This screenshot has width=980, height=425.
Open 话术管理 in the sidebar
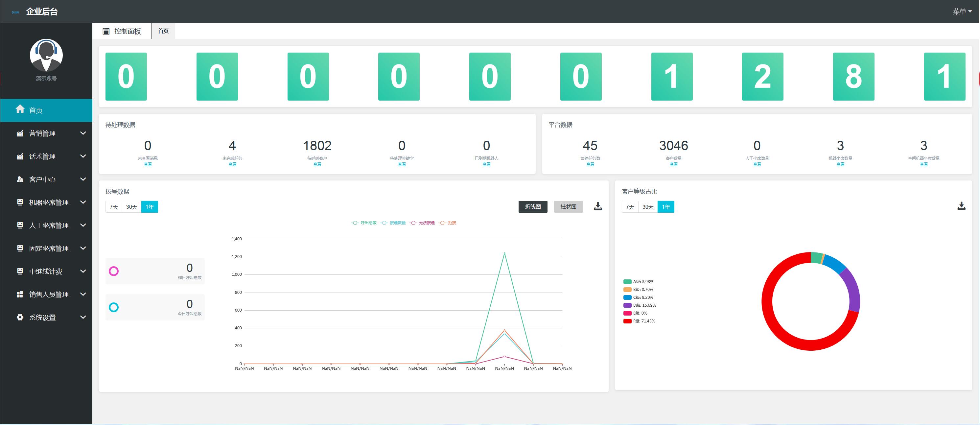click(42, 156)
